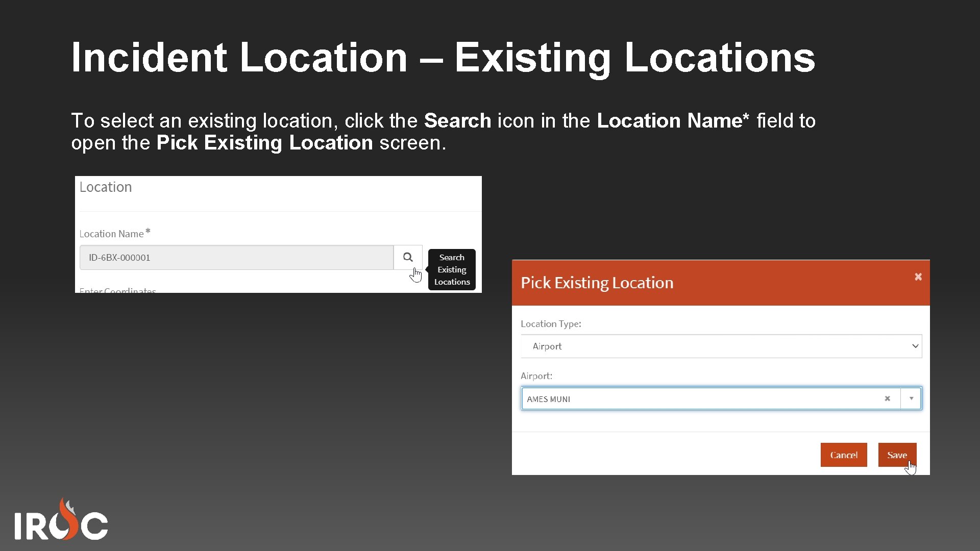Select the Location section header
Viewport: 980px width, 551px height.
tap(106, 187)
